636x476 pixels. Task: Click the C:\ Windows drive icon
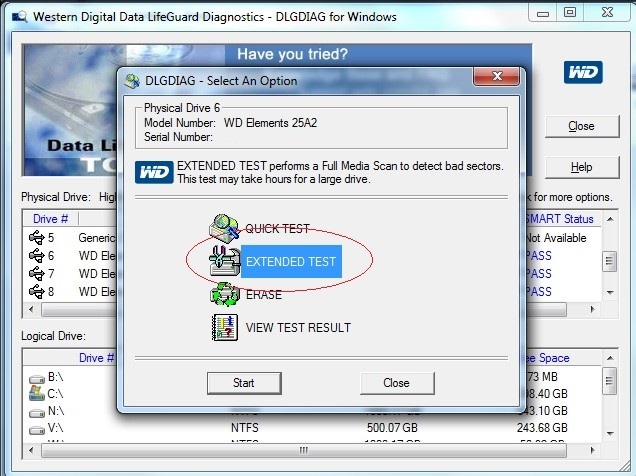click(x=37, y=393)
